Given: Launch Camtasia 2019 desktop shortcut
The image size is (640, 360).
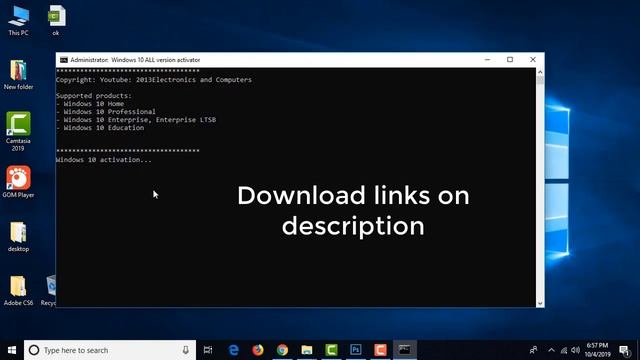Looking at the screenshot, I should coord(18,131).
